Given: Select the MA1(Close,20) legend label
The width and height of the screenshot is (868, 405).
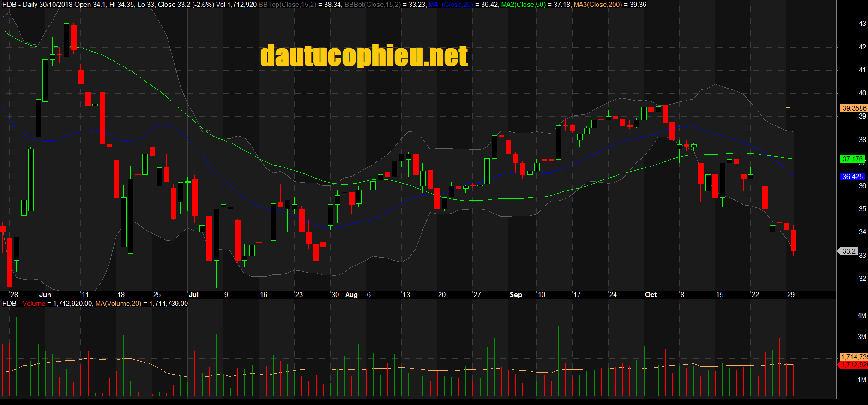Looking at the screenshot, I should [x=450, y=5].
